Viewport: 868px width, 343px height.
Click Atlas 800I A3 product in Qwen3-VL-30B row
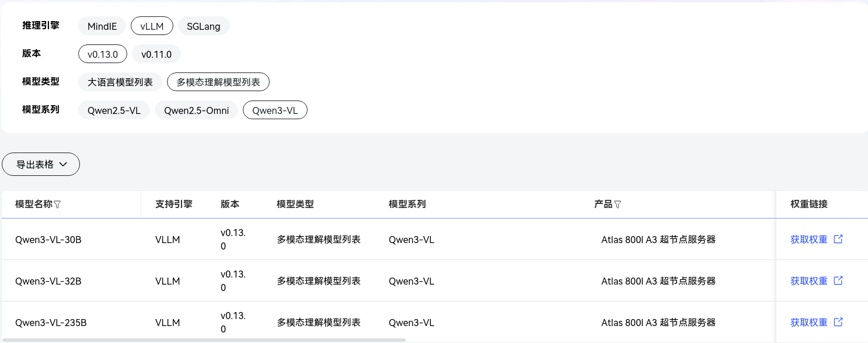click(x=658, y=240)
